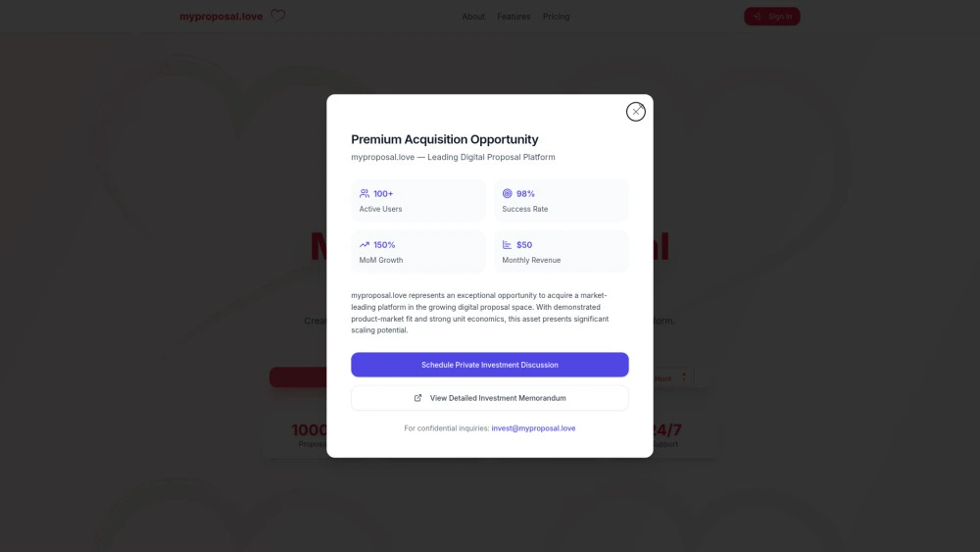Click the myproposal.love logo text
Screen dimensions: 980x552
tap(220, 17)
